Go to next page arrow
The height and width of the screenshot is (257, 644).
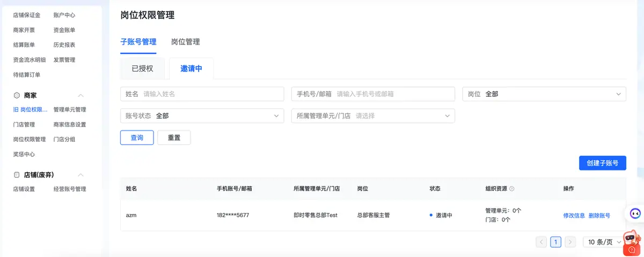(570, 242)
